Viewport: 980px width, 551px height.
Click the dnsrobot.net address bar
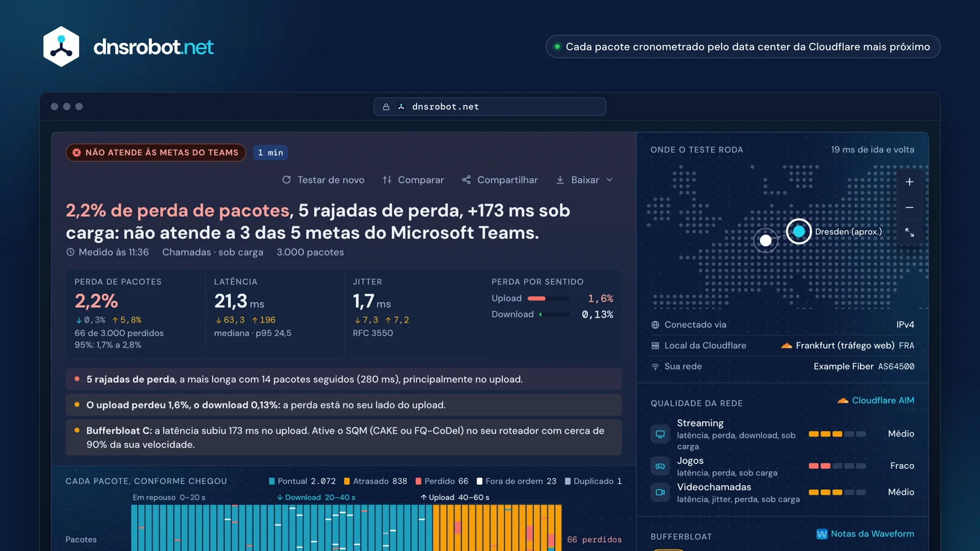point(490,107)
